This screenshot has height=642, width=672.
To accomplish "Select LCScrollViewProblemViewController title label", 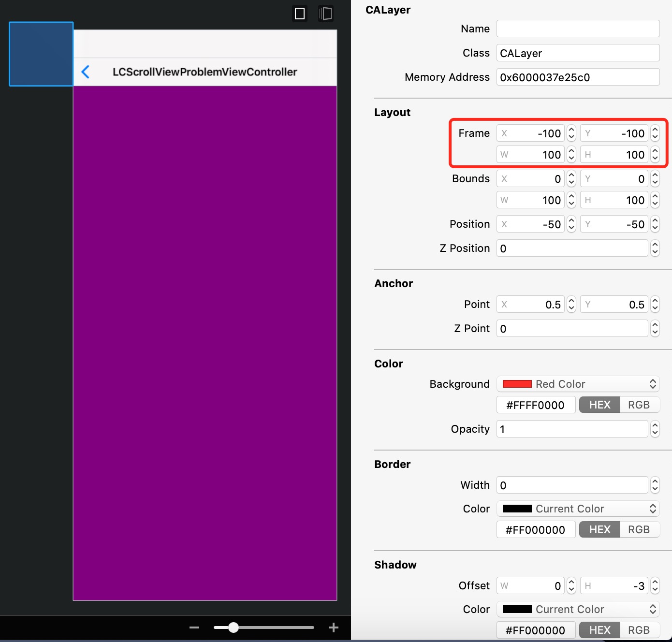I will point(205,72).
